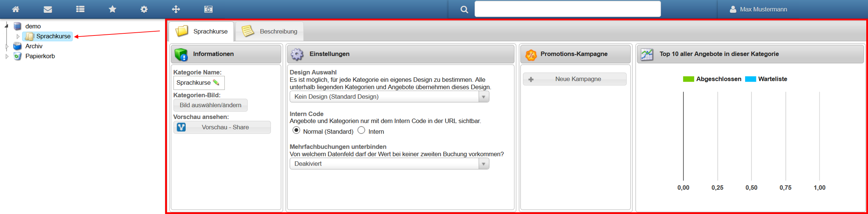
Task: Click the star favorites icon
Action: [112, 9]
